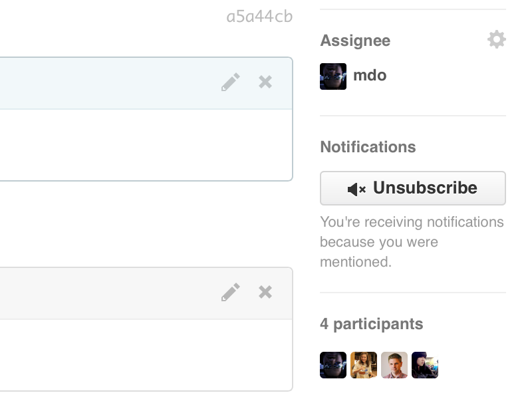
Task: Open the Assignee gear settings menu
Action: pos(496,40)
